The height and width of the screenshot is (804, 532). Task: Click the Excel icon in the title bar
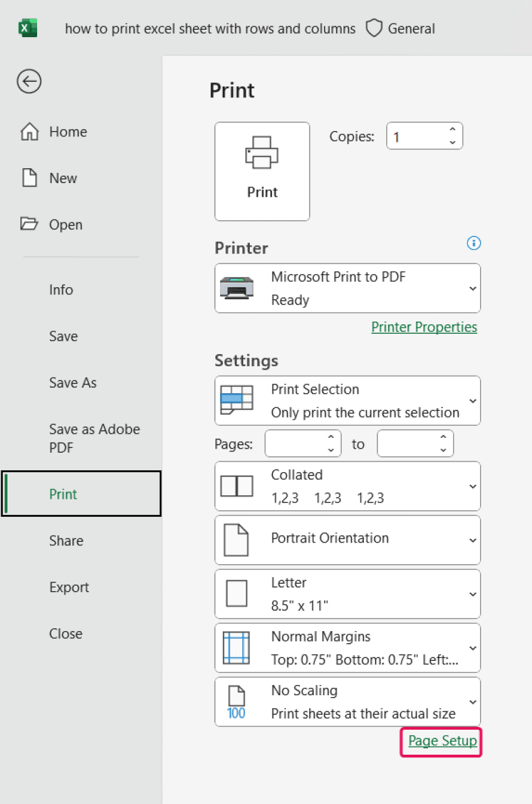coord(28,28)
